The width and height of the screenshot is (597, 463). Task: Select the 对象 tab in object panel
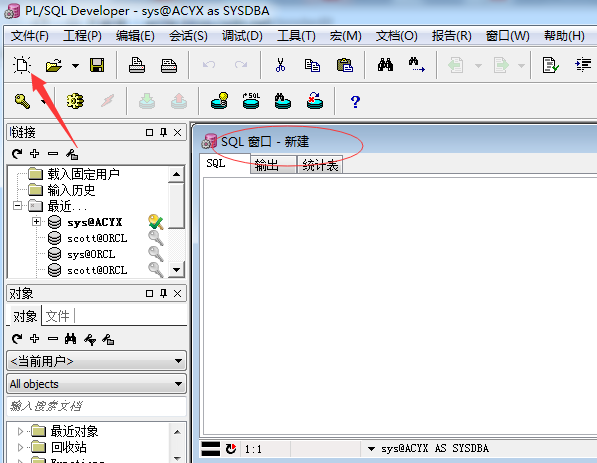pyautogui.click(x=25, y=316)
